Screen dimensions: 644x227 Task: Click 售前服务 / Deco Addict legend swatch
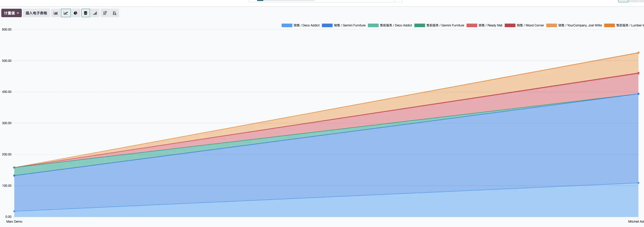(373, 25)
